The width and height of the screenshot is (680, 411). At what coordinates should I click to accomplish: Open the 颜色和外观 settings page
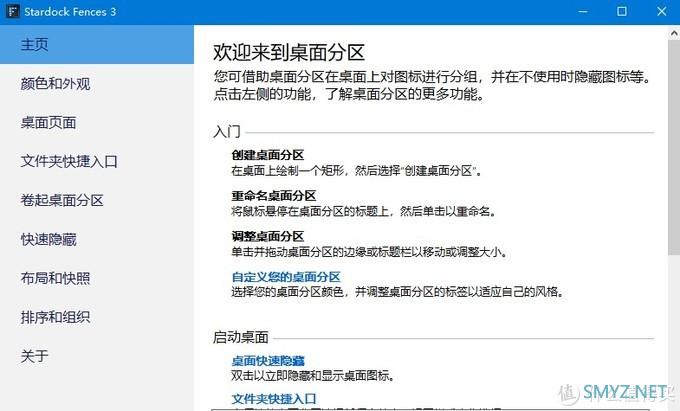[x=97, y=84]
